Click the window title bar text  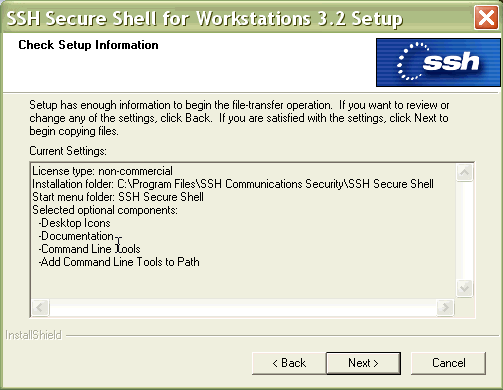[x=205, y=18]
